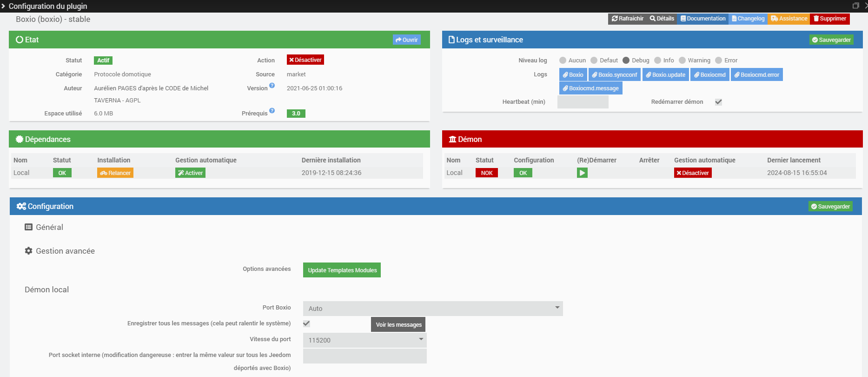
Task: Select the Aucun log level
Action: (563, 61)
